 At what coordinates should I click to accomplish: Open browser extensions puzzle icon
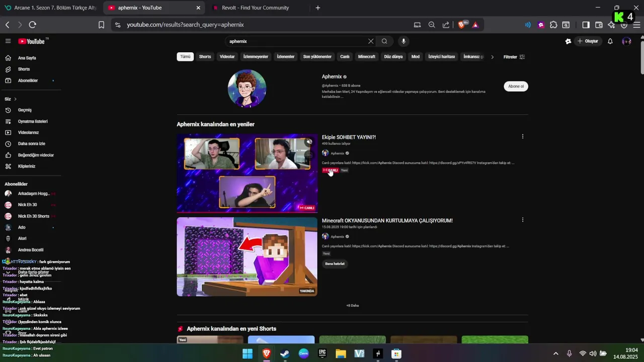(x=553, y=25)
